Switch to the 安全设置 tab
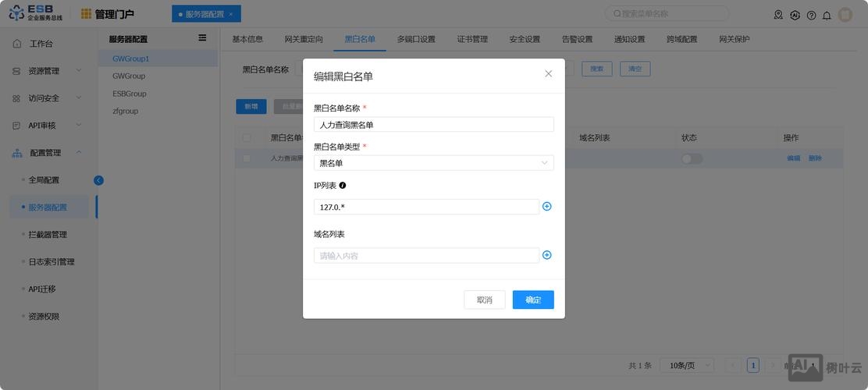 pyautogui.click(x=525, y=39)
